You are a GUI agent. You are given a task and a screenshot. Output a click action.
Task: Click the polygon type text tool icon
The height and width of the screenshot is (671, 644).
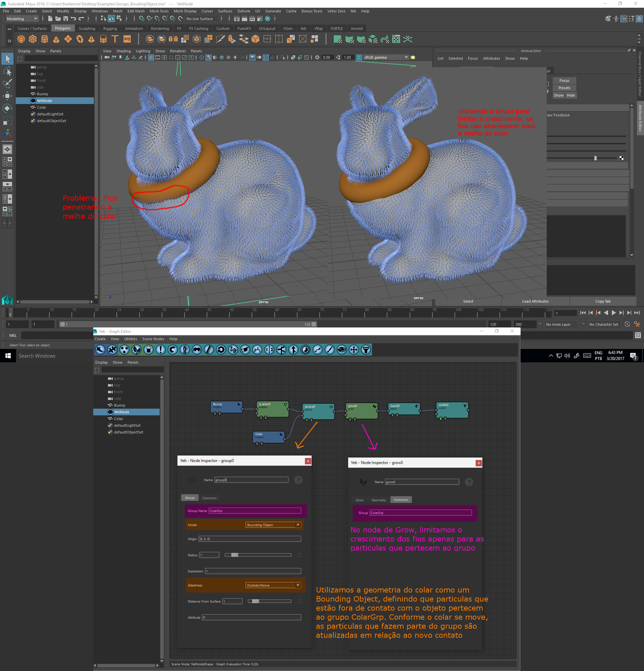(115, 39)
